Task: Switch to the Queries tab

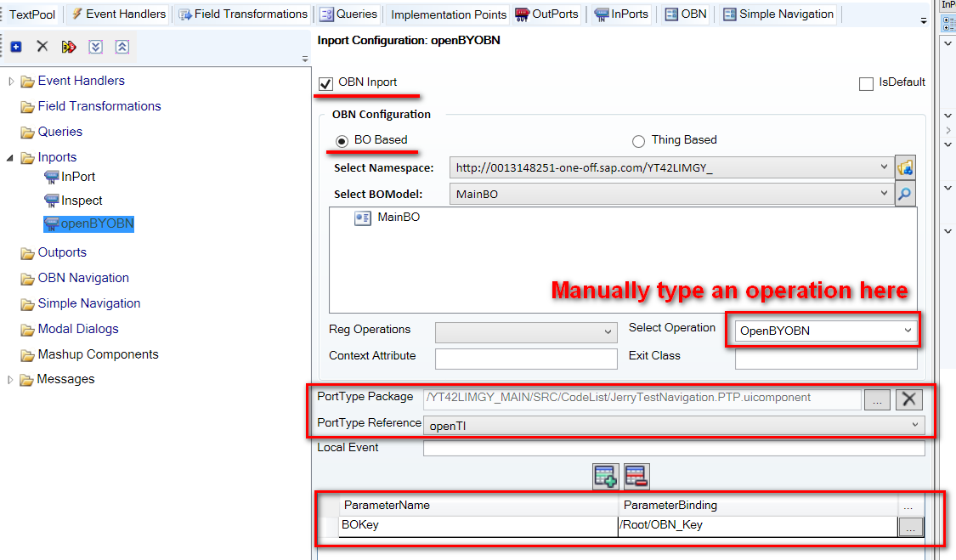Action: pos(349,14)
